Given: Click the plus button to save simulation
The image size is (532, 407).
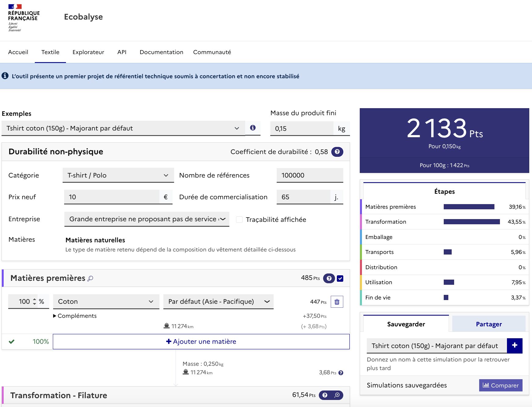Looking at the screenshot, I should (515, 346).
